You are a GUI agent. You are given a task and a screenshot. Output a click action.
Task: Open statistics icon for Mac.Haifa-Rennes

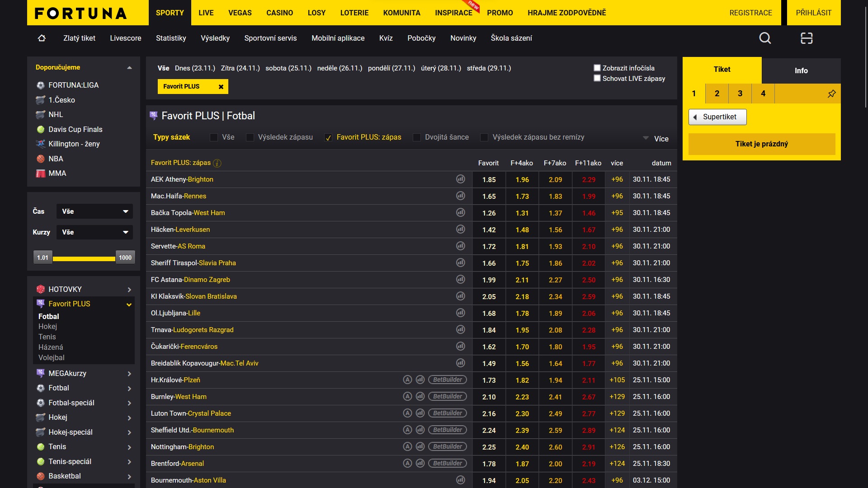(x=460, y=196)
